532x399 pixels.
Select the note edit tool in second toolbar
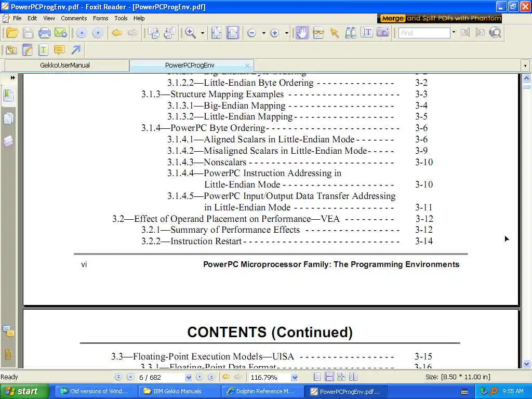pyautogui.click(x=27, y=50)
